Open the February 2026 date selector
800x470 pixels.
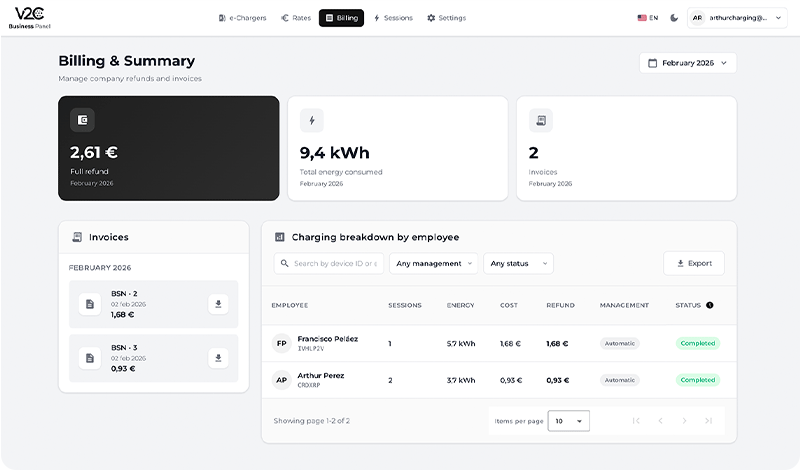coord(688,63)
